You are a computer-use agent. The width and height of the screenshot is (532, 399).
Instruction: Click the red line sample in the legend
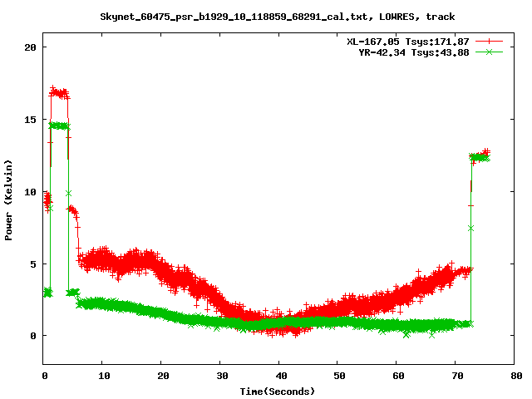489,42
